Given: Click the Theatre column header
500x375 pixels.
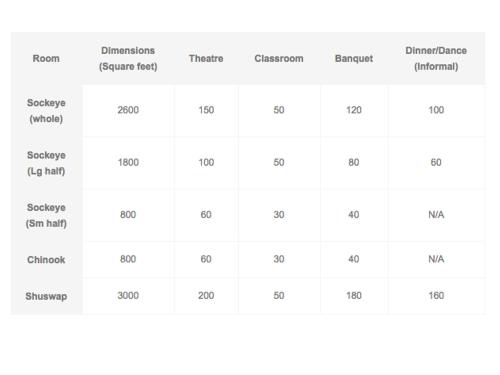Looking at the screenshot, I should click(x=206, y=59).
